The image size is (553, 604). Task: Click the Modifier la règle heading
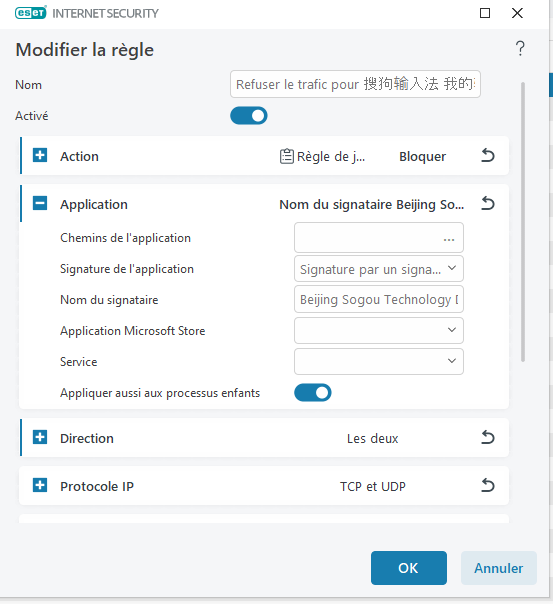[x=85, y=50]
